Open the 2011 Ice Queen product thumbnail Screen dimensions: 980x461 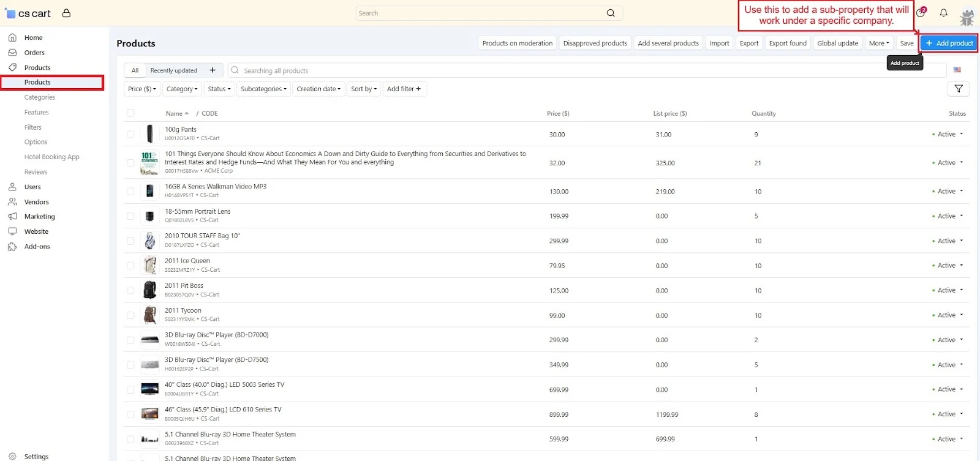coord(149,265)
